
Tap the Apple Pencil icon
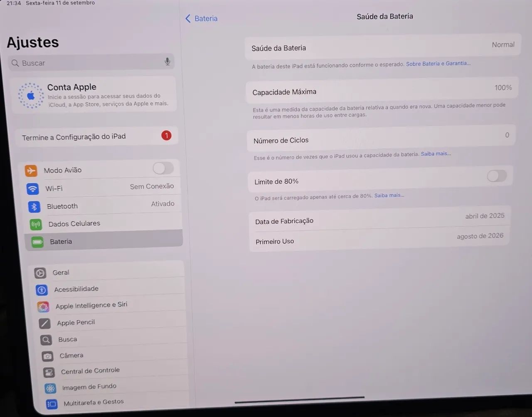click(x=45, y=323)
